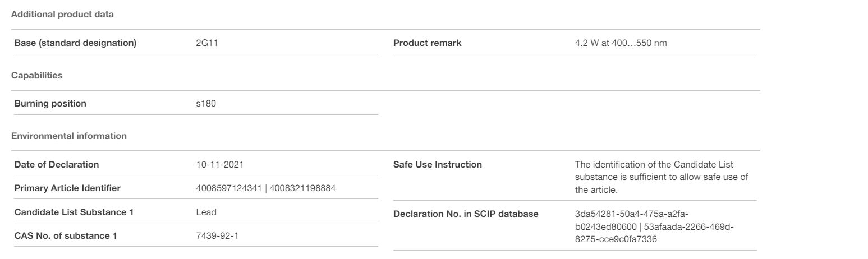868x259 pixels.
Task: Click the SCIP declaration number 3da54281 value
Action: click(631, 219)
